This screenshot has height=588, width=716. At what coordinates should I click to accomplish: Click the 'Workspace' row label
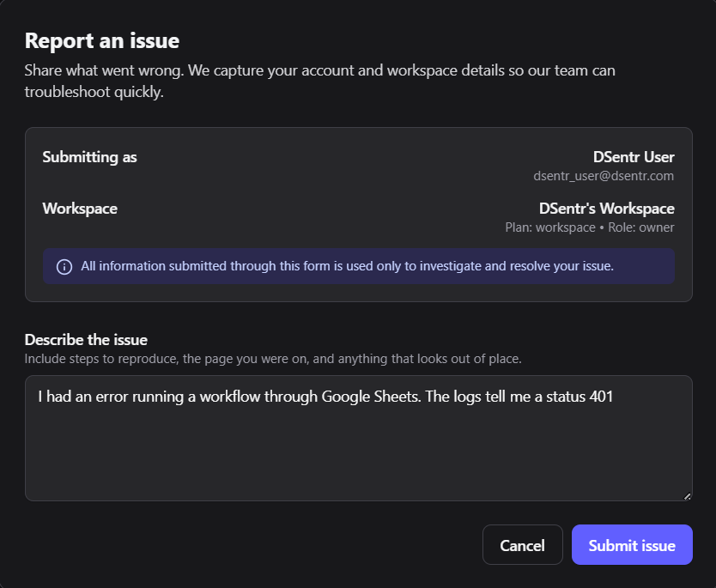[x=80, y=209]
